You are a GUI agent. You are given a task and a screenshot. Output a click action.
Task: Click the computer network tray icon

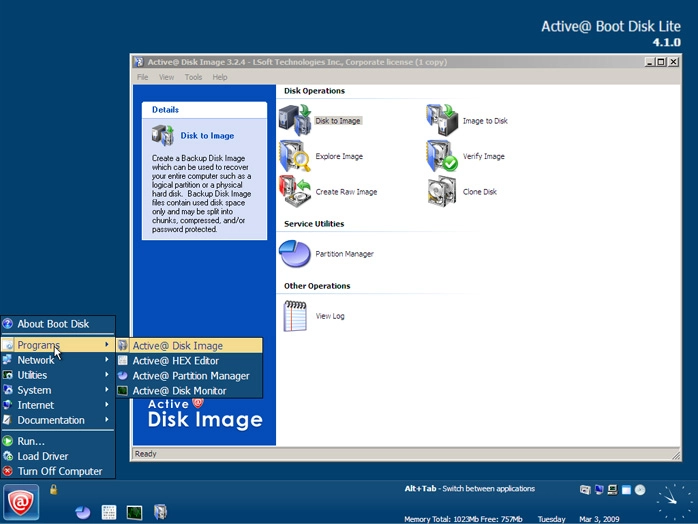coord(613,490)
